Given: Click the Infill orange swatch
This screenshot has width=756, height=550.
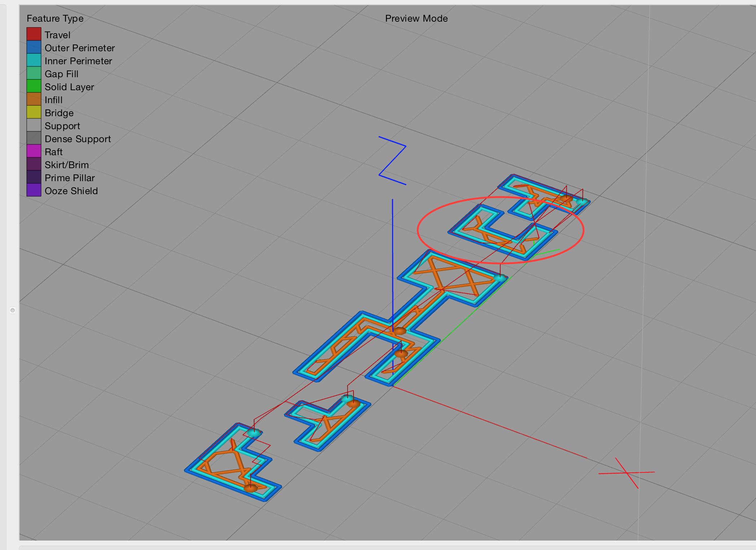Looking at the screenshot, I should pyautogui.click(x=34, y=99).
